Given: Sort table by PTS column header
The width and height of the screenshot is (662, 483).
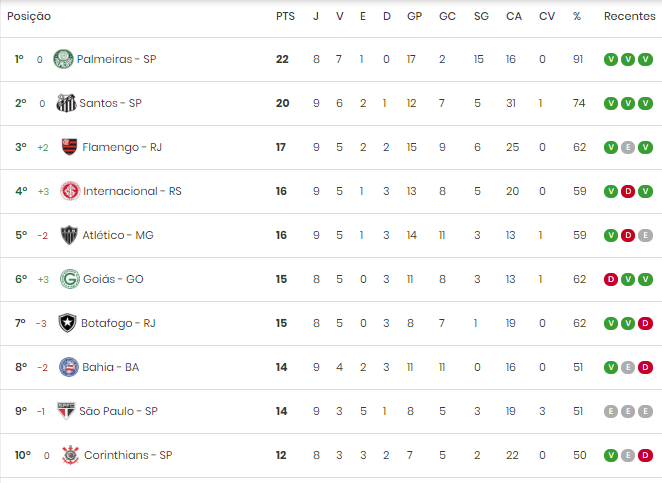Looking at the screenshot, I should (285, 16).
